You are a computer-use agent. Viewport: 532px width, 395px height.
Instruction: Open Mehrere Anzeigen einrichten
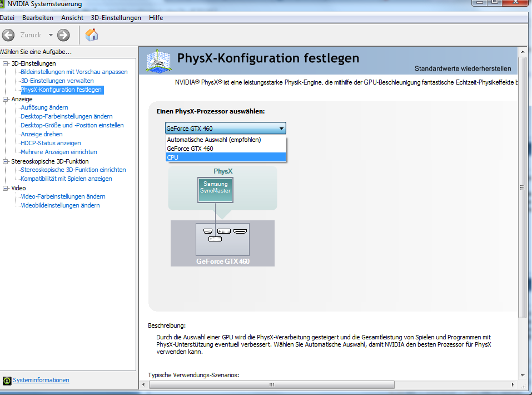point(59,152)
